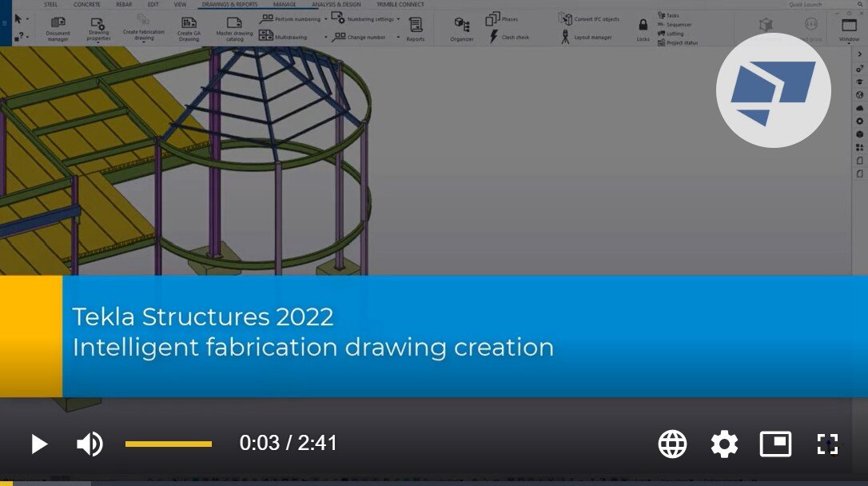Open the REBAR ribbon tab

[124, 5]
